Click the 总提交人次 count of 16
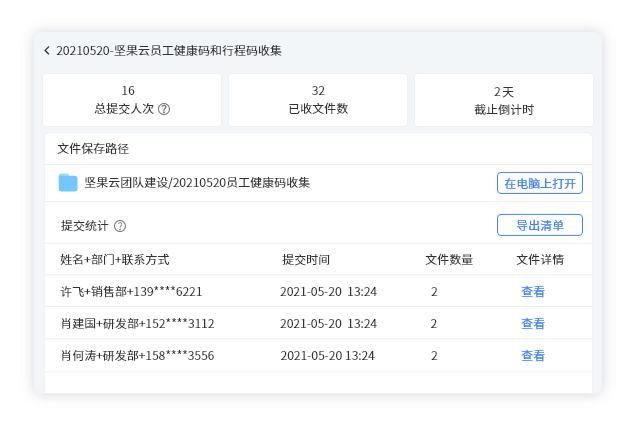This screenshot has width=636, height=426. pos(128,91)
